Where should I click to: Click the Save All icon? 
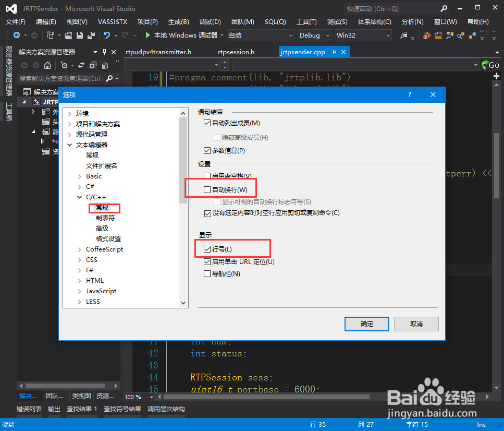coord(93,35)
